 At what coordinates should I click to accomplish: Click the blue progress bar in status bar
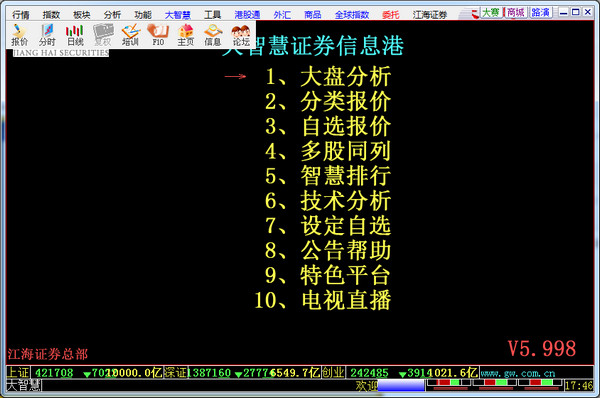[x=401, y=385]
